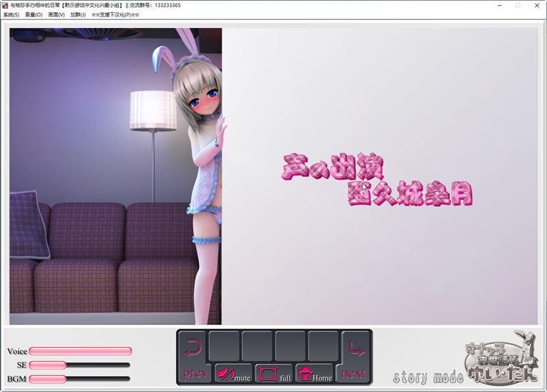
Task: Adjust the Voice volume slider
Action: 80,351
